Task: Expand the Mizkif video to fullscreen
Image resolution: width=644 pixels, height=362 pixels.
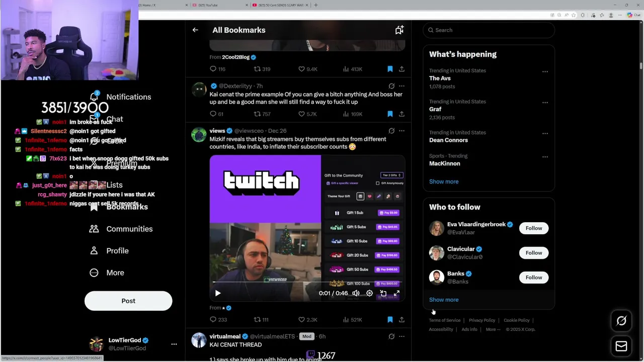Action: (396, 293)
